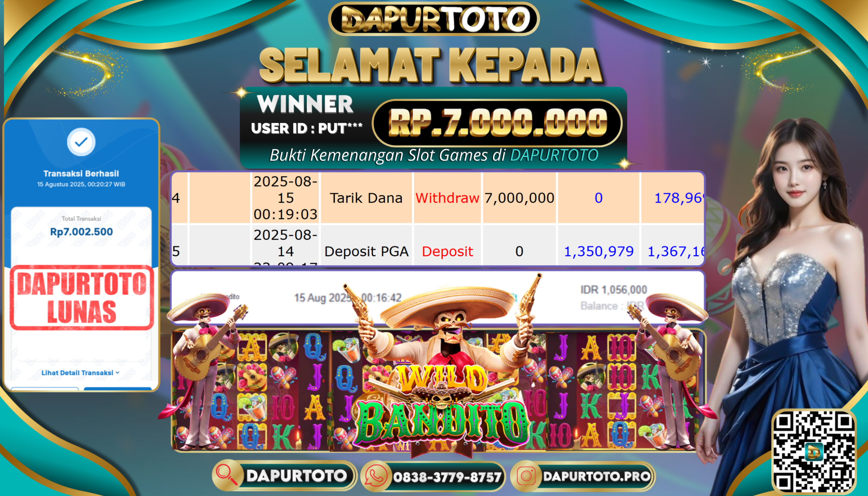The width and height of the screenshot is (868, 496).
Task: Click the Instagram camera icon
Action: pyautogui.click(x=526, y=476)
